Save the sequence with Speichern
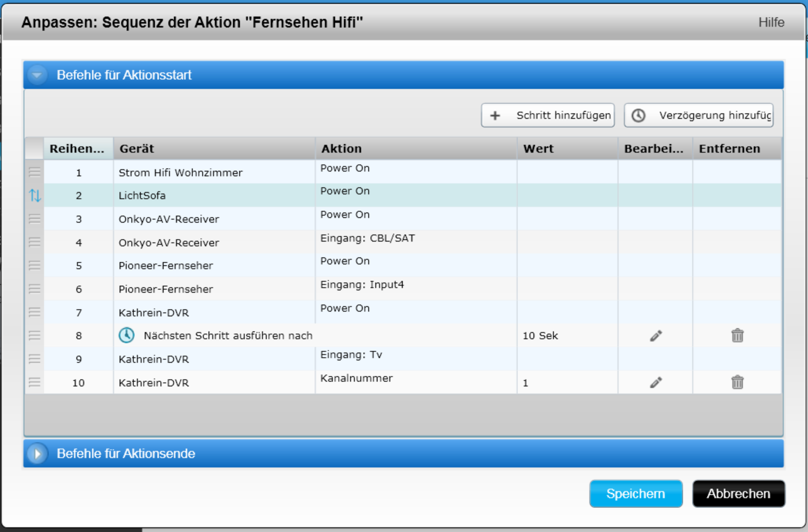Image resolution: width=808 pixels, height=532 pixels. tap(635, 493)
